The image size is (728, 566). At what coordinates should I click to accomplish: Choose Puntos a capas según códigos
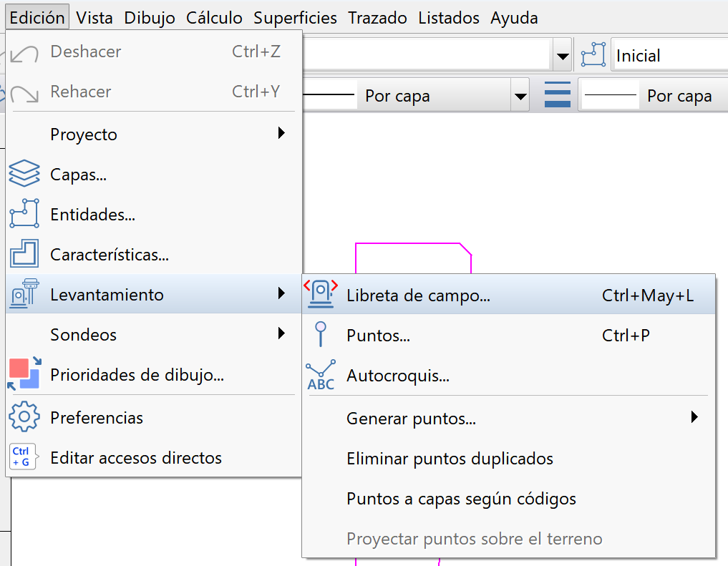coord(461,498)
